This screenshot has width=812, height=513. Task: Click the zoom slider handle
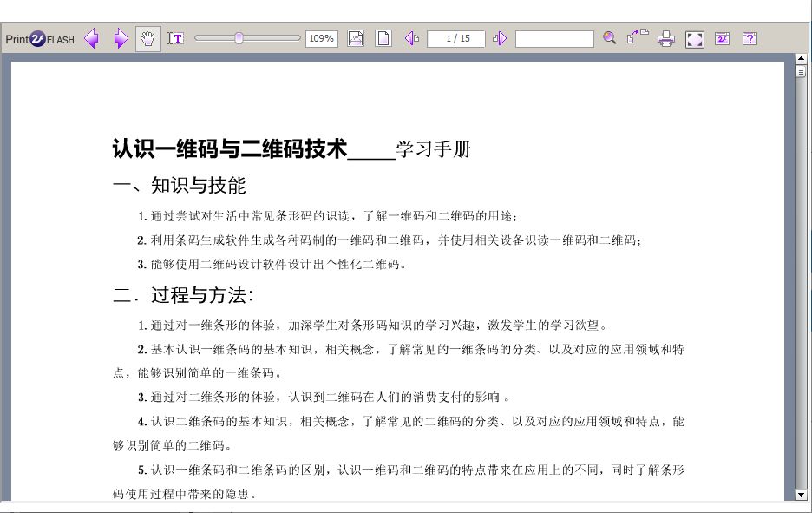(239, 38)
